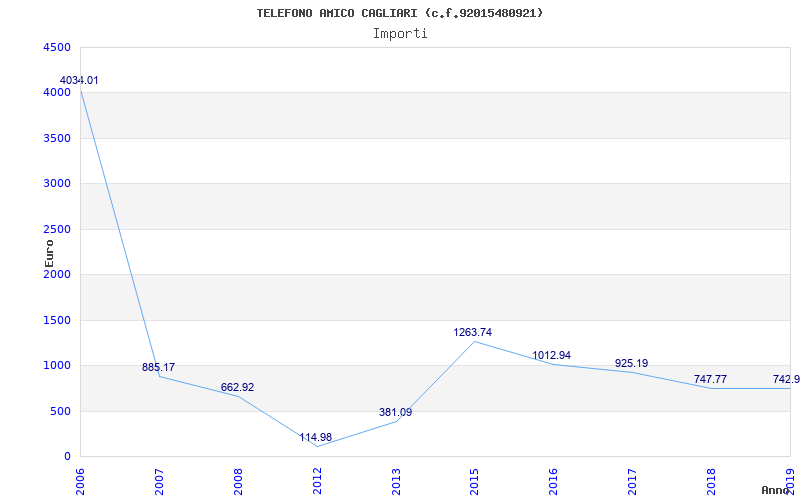Image resolution: width=800 pixels, height=500 pixels.
Task: Click the 4000 y-axis tick label
Action: tap(55, 93)
